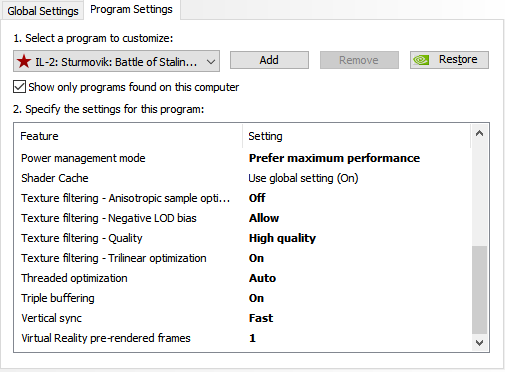Select the Program Settings tab
Screen dimensions: 505x372
(131, 10)
